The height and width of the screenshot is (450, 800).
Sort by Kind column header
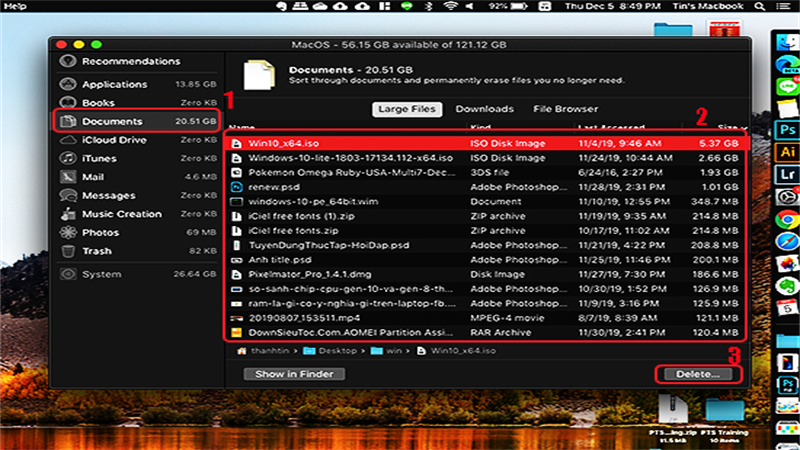(x=481, y=127)
